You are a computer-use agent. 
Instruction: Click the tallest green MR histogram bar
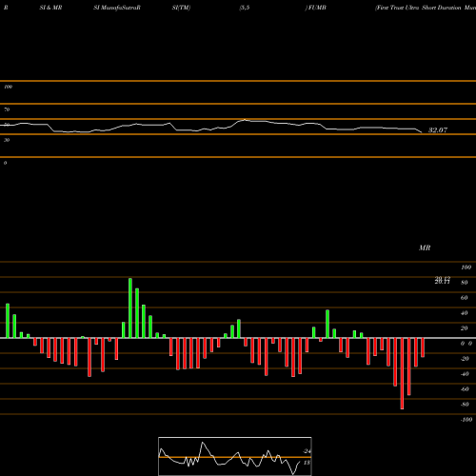click(x=130, y=307)
